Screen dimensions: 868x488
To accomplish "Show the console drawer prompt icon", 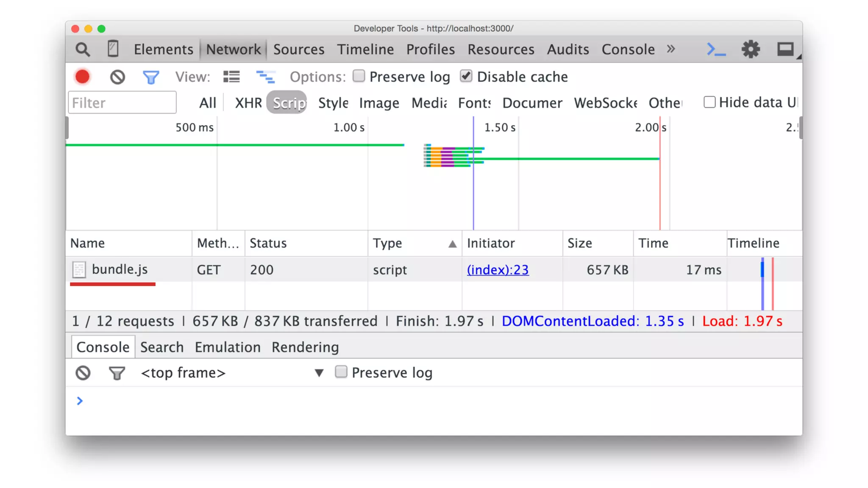I will pyautogui.click(x=716, y=50).
